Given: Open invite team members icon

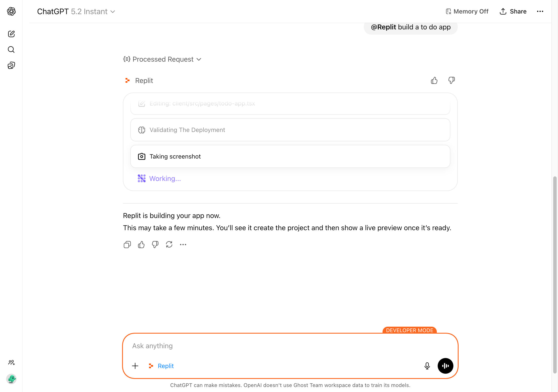Looking at the screenshot, I should tap(11, 362).
